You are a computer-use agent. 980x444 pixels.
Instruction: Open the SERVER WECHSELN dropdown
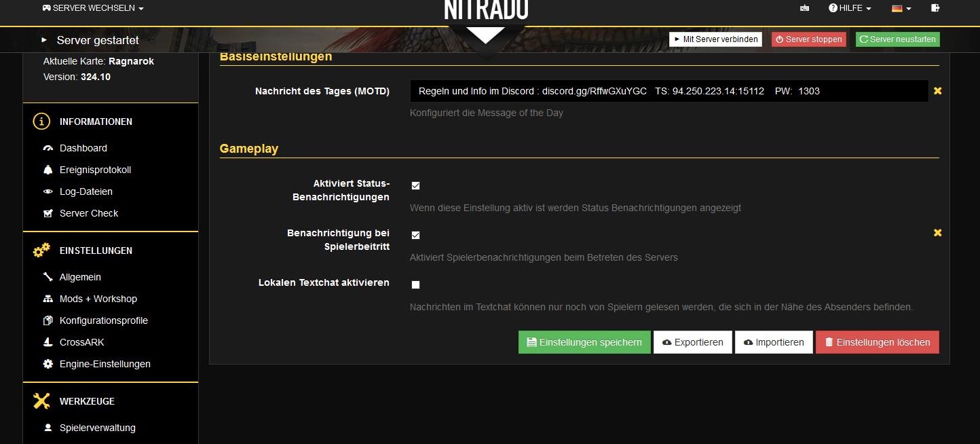click(x=93, y=8)
